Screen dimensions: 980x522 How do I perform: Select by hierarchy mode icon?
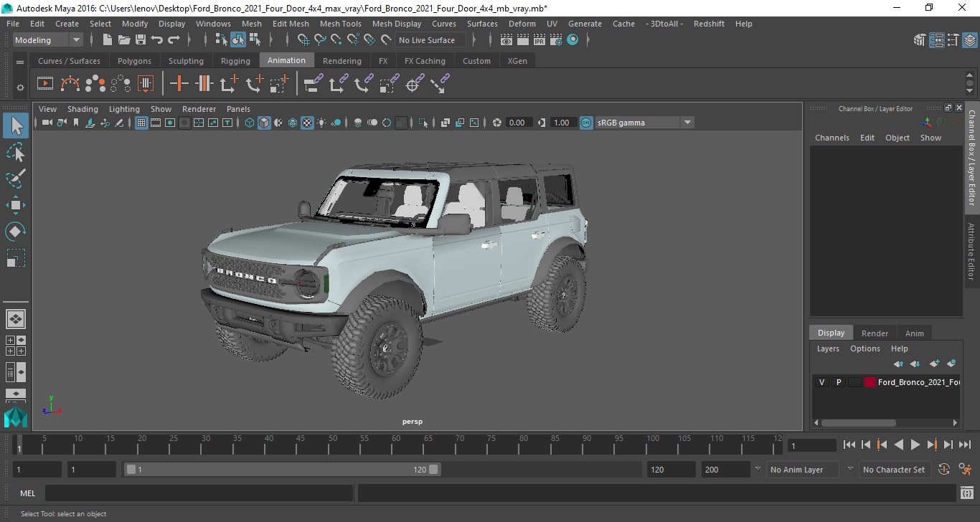coord(222,40)
